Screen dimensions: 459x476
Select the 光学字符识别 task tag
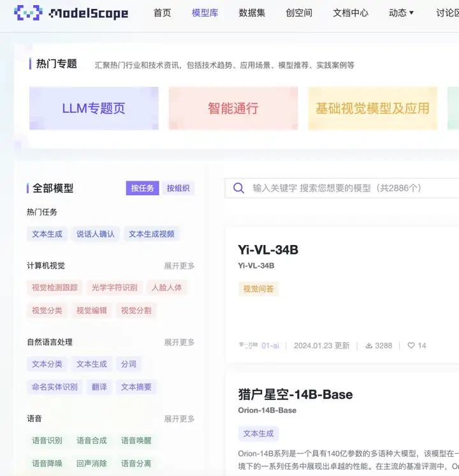[114, 288]
